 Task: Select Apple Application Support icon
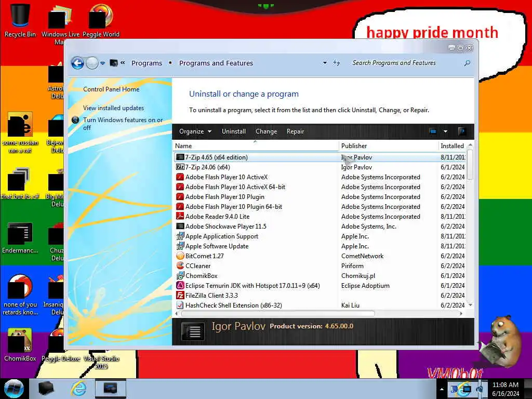(180, 236)
